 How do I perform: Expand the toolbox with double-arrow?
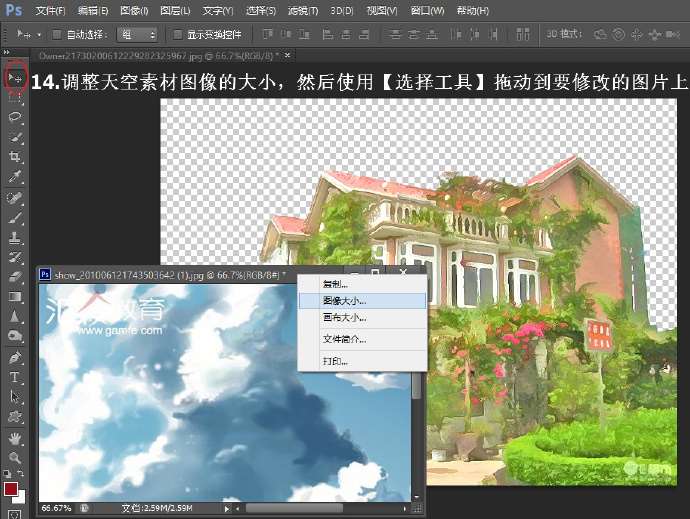pyautogui.click(x=6, y=52)
